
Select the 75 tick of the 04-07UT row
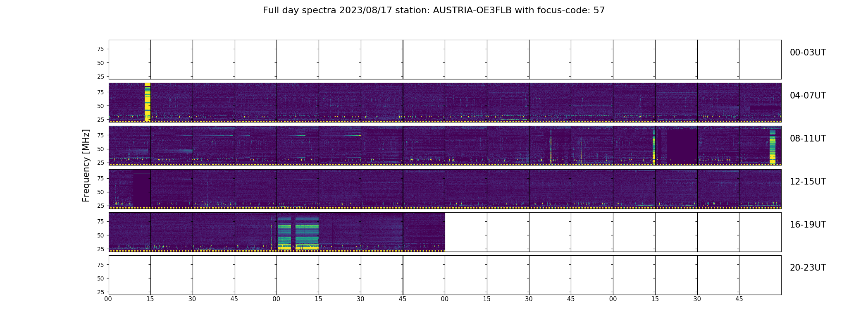(100, 92)
